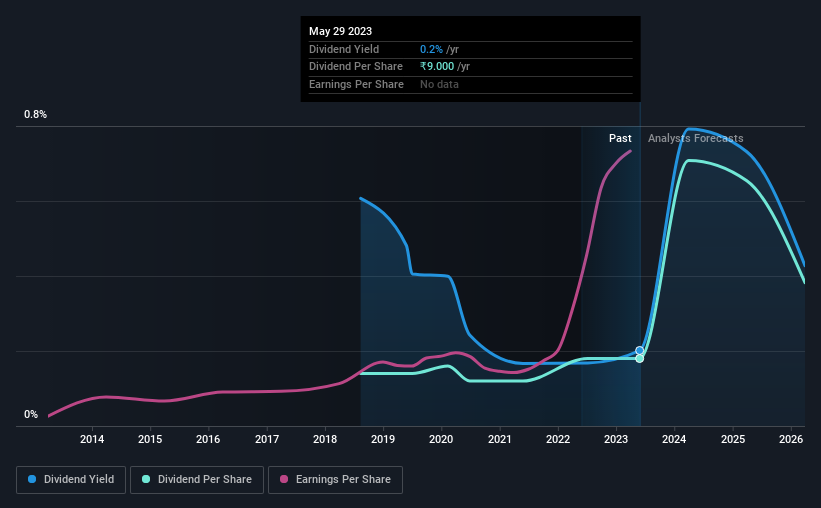The width and height of the screenshot is (821, 508).
Task: Click the 2014 x-axis label
Action: 92,439
